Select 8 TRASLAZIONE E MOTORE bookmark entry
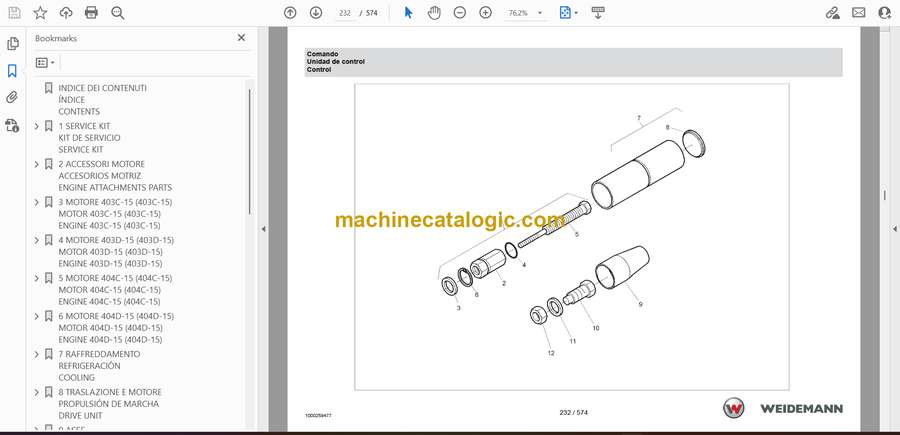Image resolution: width=900 pixels, height=435 pixels. (x=110, y=403)
